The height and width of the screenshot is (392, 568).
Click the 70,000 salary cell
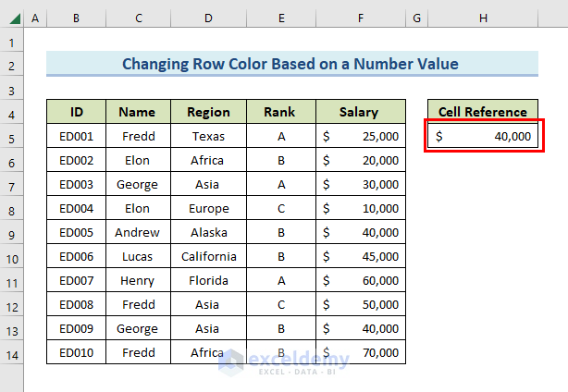point(360,352)
